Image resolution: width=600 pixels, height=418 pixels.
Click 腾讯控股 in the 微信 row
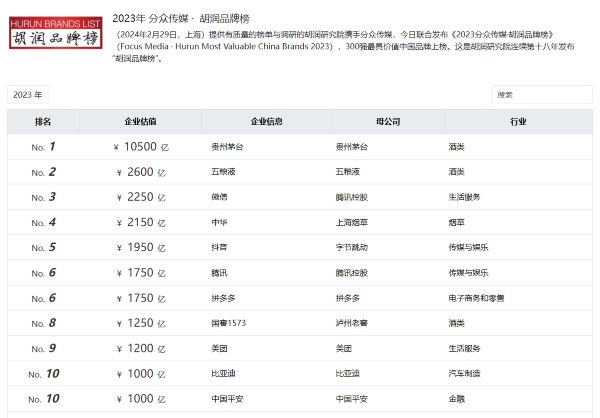pos(352,197)
